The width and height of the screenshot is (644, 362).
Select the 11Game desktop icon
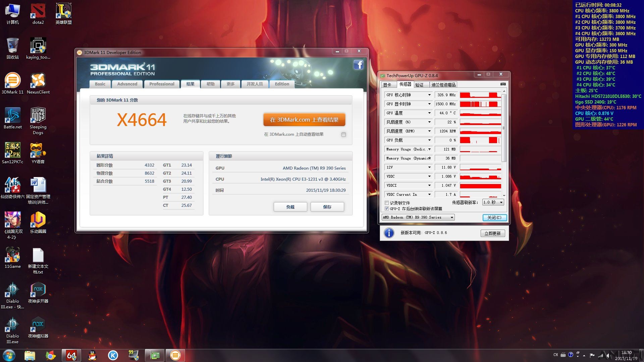pos(12,258)
